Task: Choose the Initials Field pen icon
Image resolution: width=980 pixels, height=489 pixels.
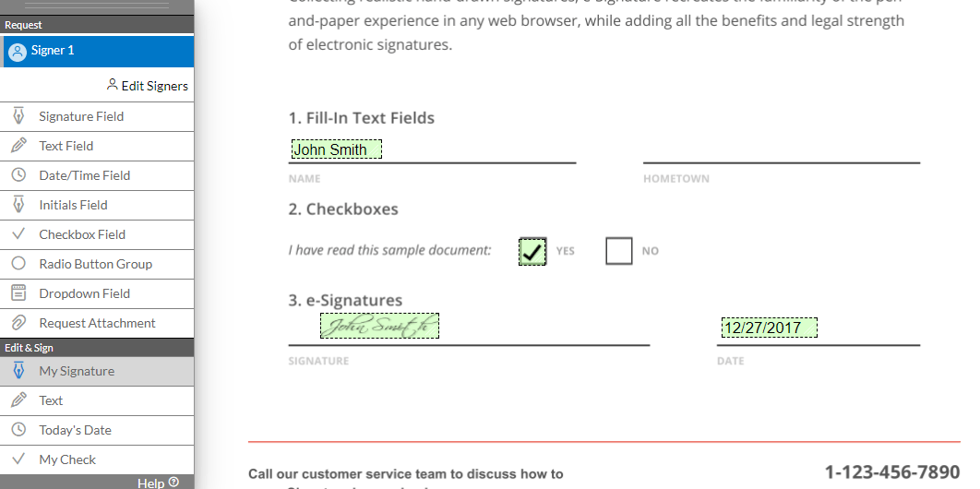Action: (18, 205)
